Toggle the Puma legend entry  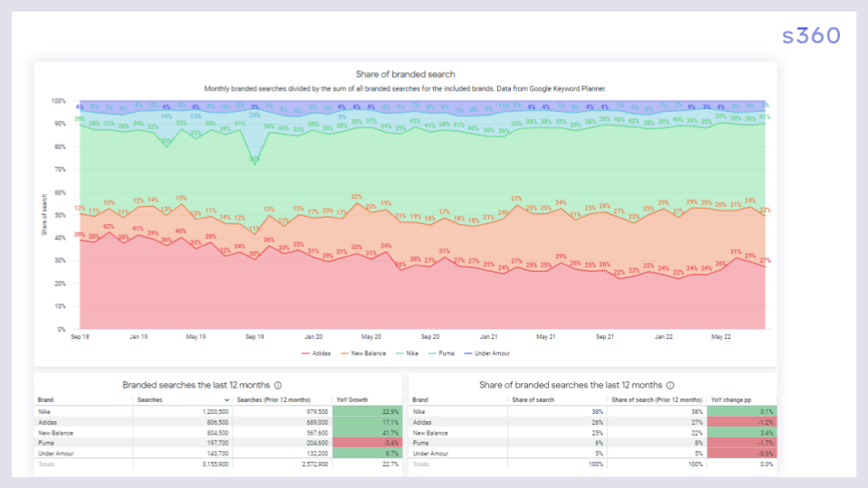pyautogui.click(x=441, y=353)
